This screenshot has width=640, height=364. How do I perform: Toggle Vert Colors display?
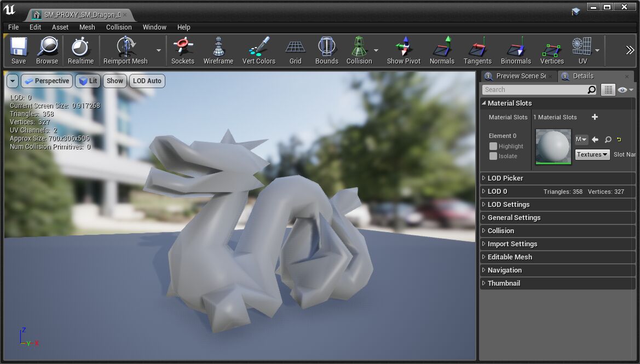[x=258, y=51]
